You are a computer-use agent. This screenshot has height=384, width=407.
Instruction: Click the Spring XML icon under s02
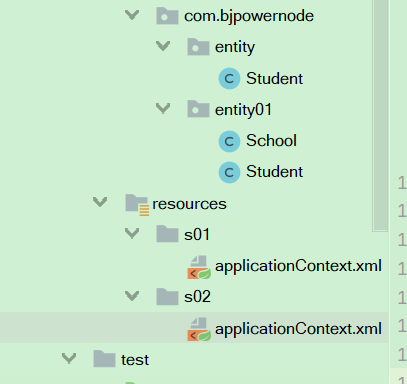(x=199, y=329)
